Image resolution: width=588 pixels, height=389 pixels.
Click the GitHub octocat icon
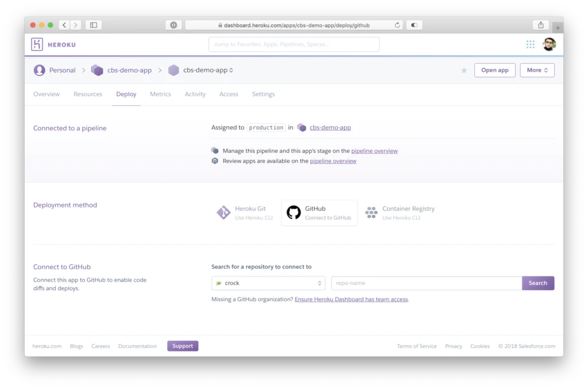tap(293, 213)
